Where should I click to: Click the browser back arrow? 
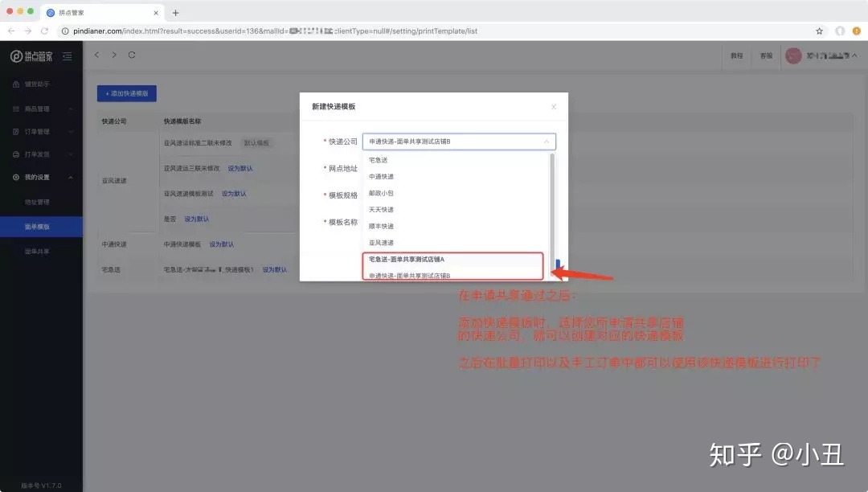pyautogui.click(x=11, y=31)
